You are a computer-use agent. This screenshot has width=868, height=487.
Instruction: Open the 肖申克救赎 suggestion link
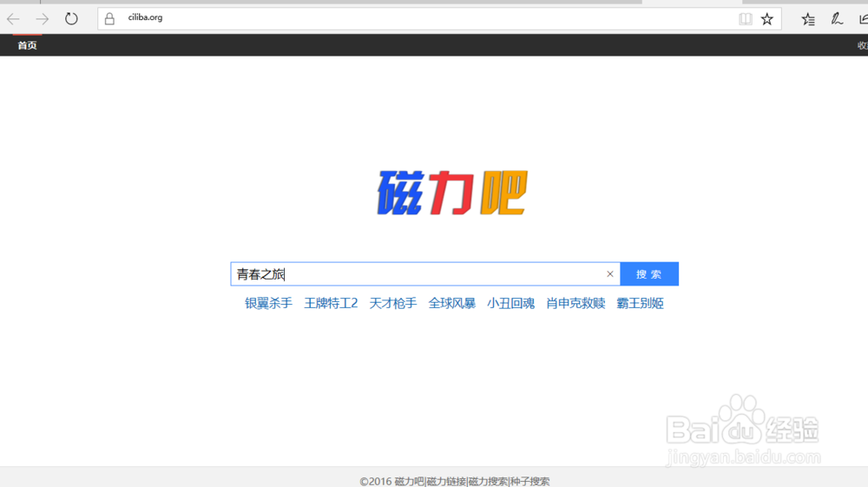(575, 303)
